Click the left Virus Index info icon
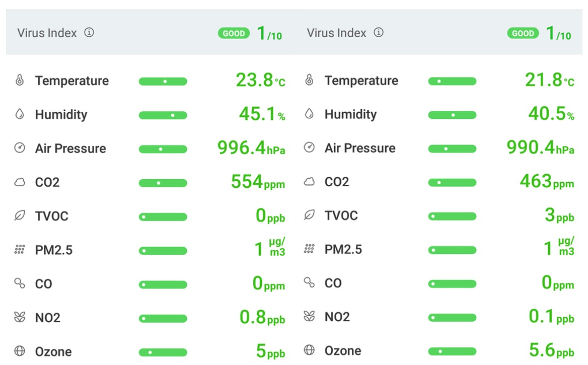The height and width of the screenshot is (365, 588). click(x=89, y=33)
